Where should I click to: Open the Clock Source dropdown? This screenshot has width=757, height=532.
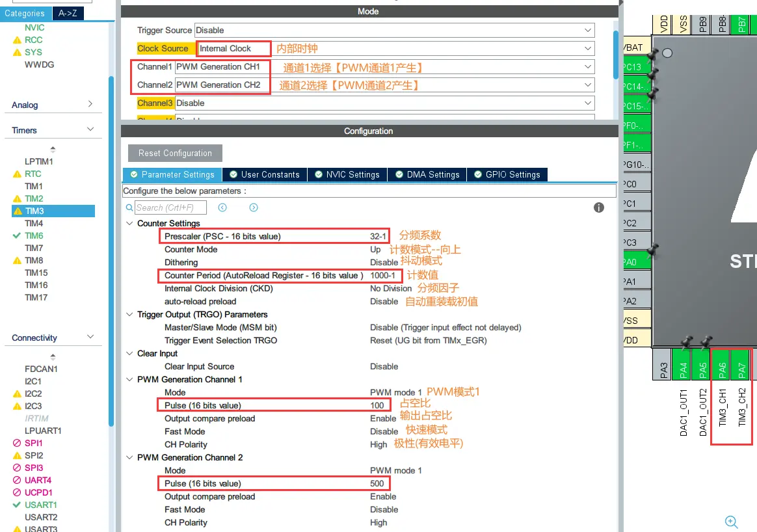(x=588, y=49)
